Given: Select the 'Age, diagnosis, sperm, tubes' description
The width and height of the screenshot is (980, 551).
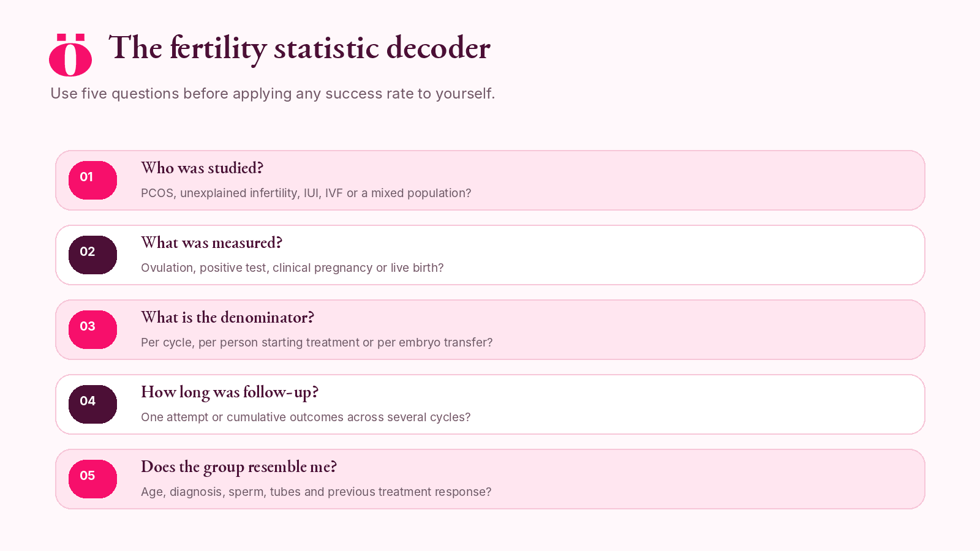Looking at the screenshot, I should tap(316, 492).
